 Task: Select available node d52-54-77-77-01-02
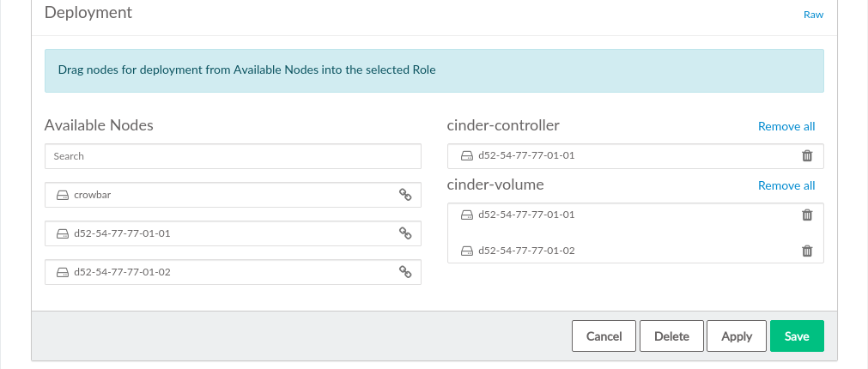(x=122, y=272)
